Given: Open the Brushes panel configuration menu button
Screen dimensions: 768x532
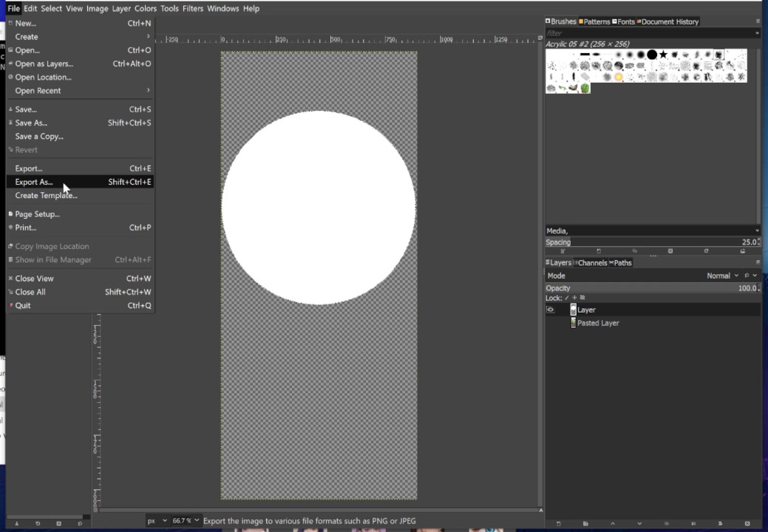Looking at the screenshot, I should coord(758,21).
